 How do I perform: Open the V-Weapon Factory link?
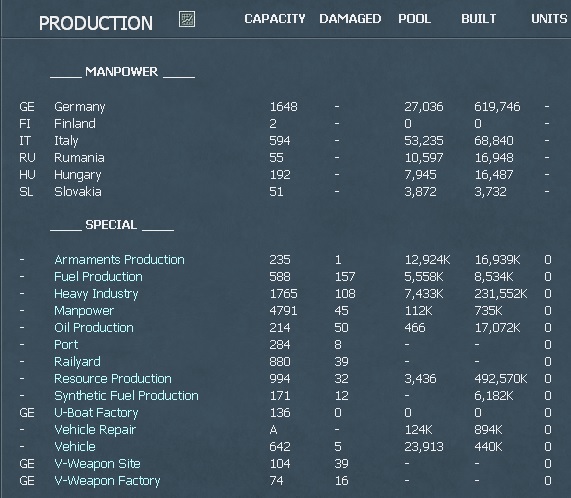pos(107,481)
